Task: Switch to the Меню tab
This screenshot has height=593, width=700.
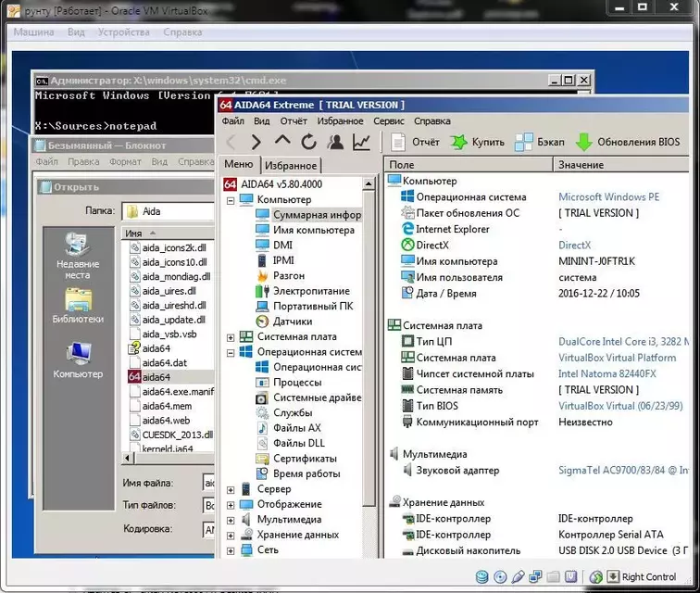Action: click(x=239, y=164)
